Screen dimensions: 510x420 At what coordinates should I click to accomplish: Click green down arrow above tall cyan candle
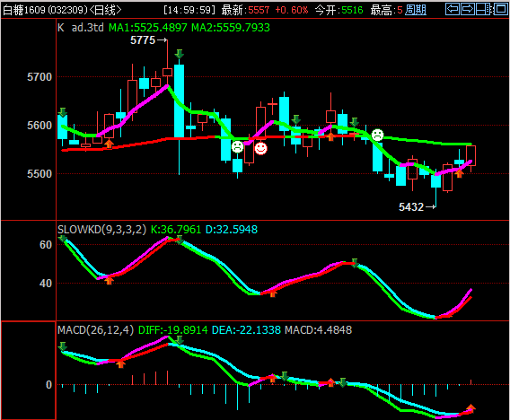click(179, 54)
